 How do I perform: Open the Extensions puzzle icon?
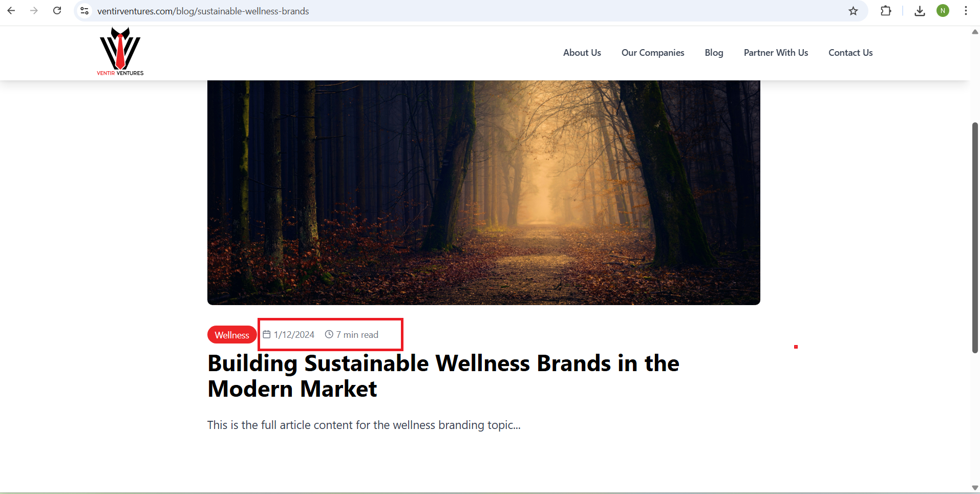886,11
